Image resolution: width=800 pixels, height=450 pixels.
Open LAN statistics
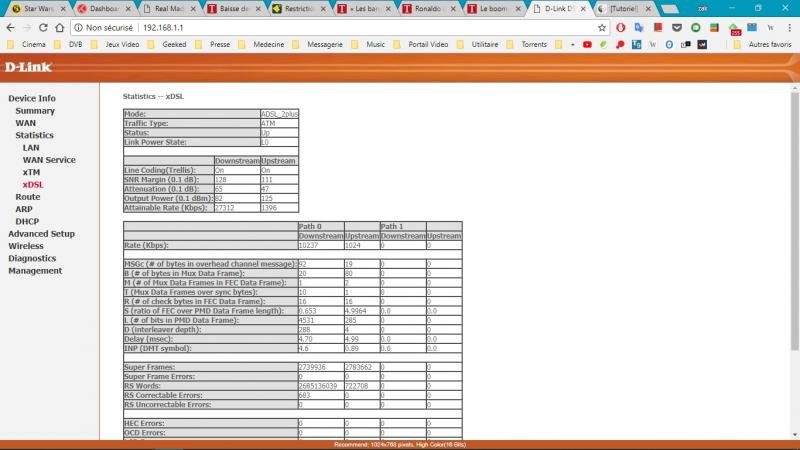pos(31,147)
